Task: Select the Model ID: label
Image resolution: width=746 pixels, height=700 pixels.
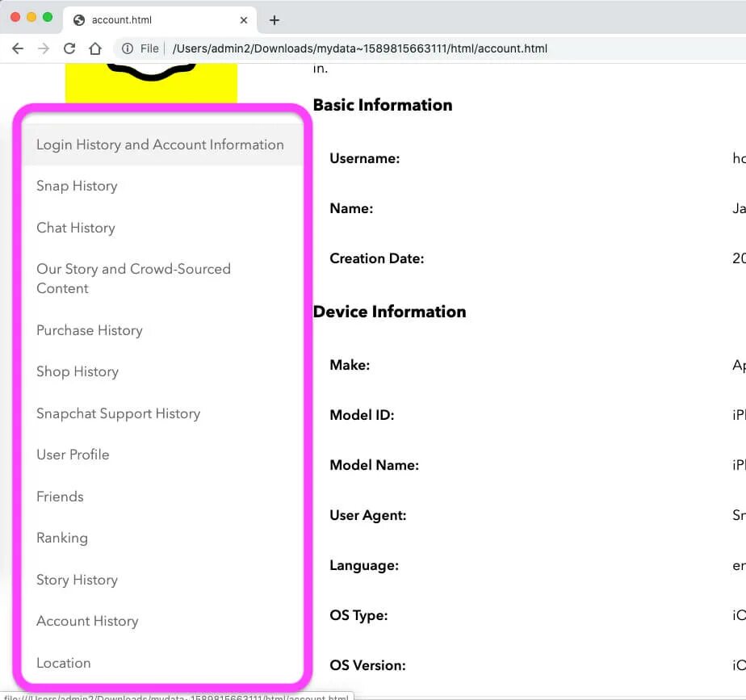Action: [362, 415]
